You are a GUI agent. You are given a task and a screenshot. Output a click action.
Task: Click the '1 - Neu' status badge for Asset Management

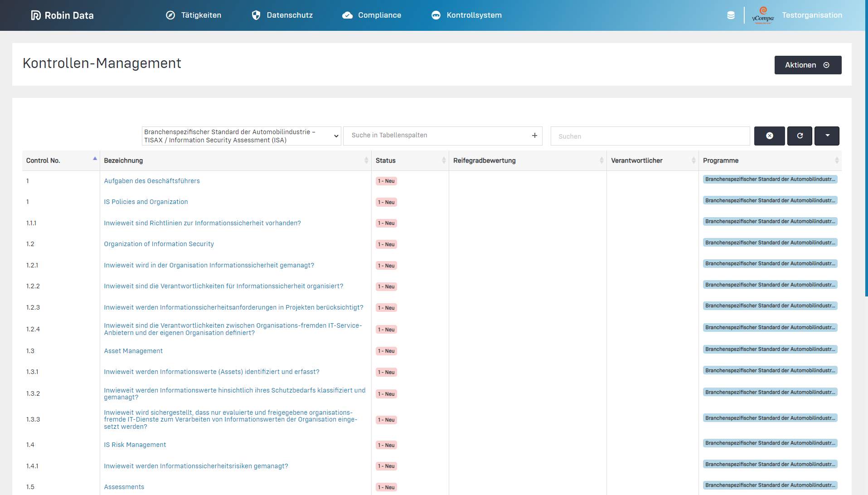[x=386, y=351]
